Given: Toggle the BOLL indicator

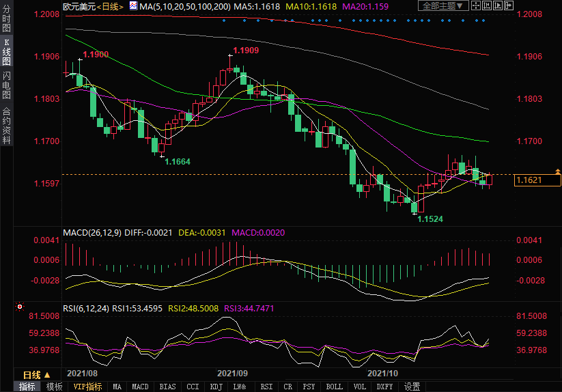Looking at the screenshot, I should point(334,387).
